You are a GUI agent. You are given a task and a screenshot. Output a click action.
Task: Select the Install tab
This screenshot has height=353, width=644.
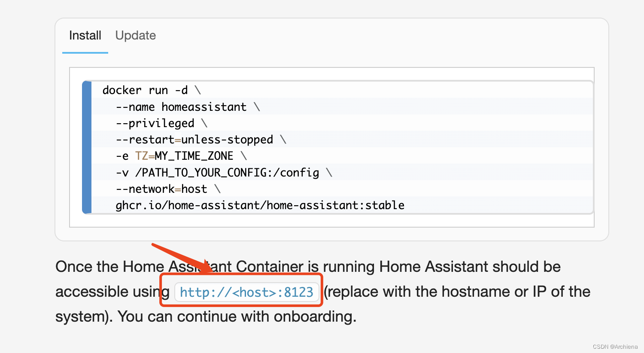(85, 36)
